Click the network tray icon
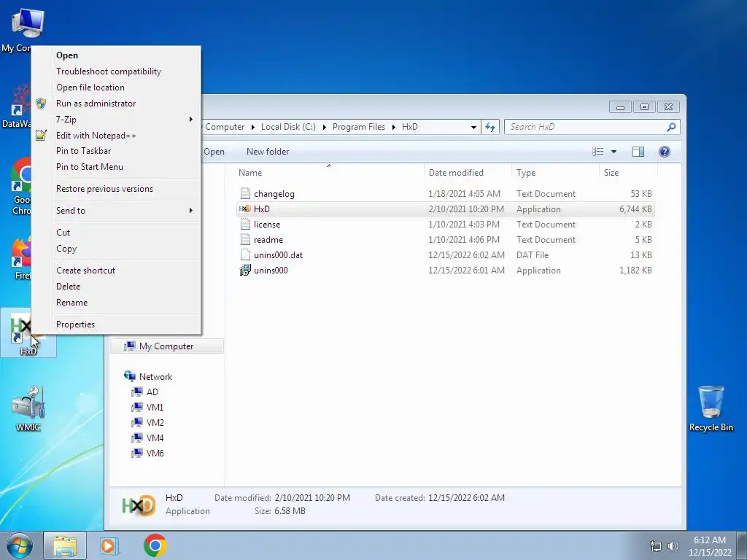 tap(656, 546)
